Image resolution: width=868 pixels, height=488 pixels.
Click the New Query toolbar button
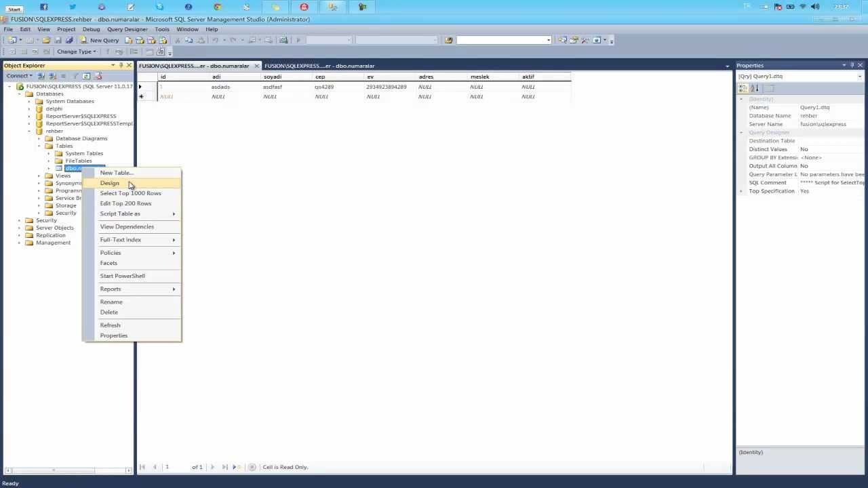(100, 40)
